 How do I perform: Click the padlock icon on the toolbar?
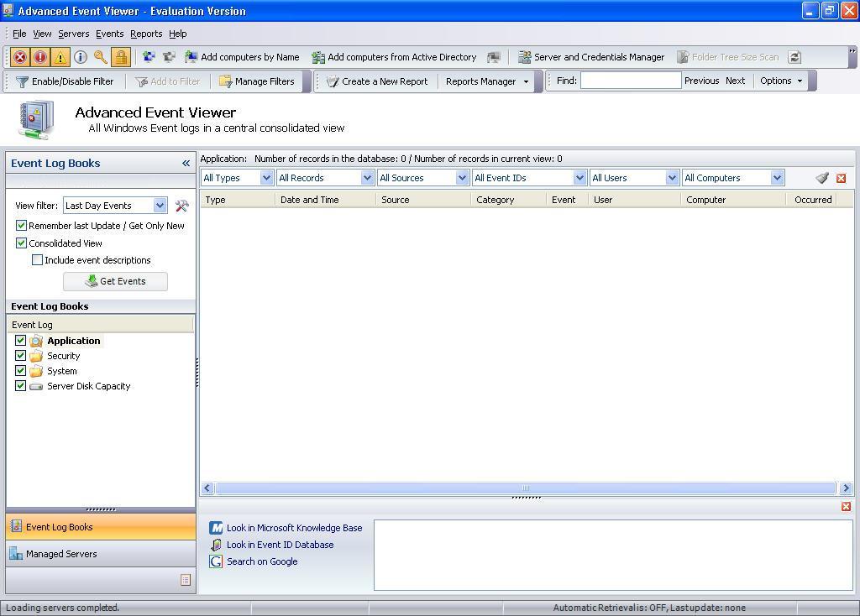119,56
